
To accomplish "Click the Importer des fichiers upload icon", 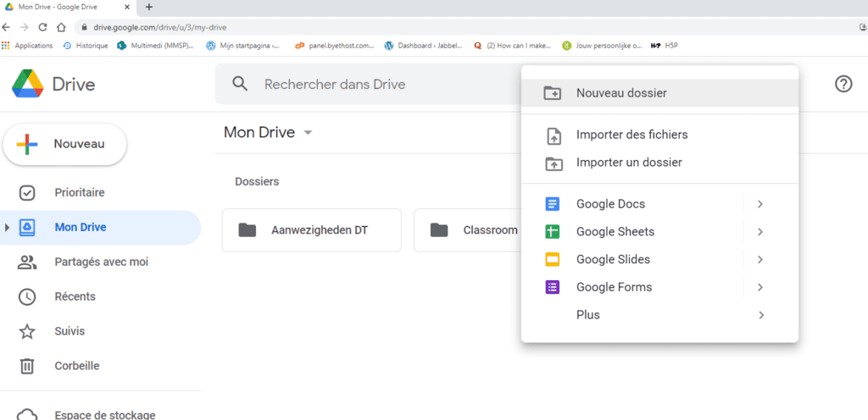I will (554, 136).
